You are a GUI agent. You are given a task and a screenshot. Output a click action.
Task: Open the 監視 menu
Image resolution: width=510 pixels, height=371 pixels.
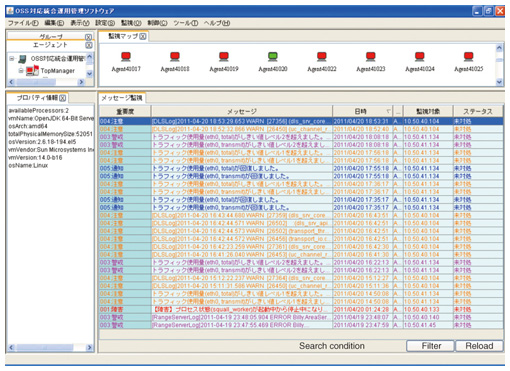tap(131, 23)
